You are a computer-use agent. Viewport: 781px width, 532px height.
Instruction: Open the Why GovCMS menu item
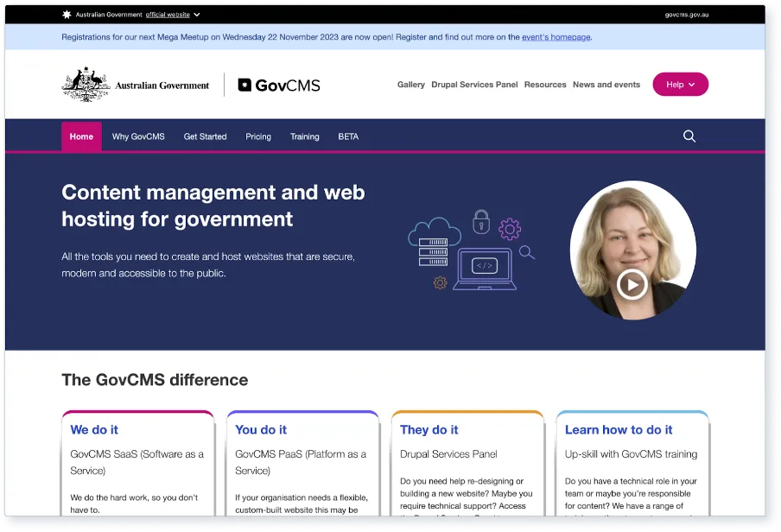point(138,136)
